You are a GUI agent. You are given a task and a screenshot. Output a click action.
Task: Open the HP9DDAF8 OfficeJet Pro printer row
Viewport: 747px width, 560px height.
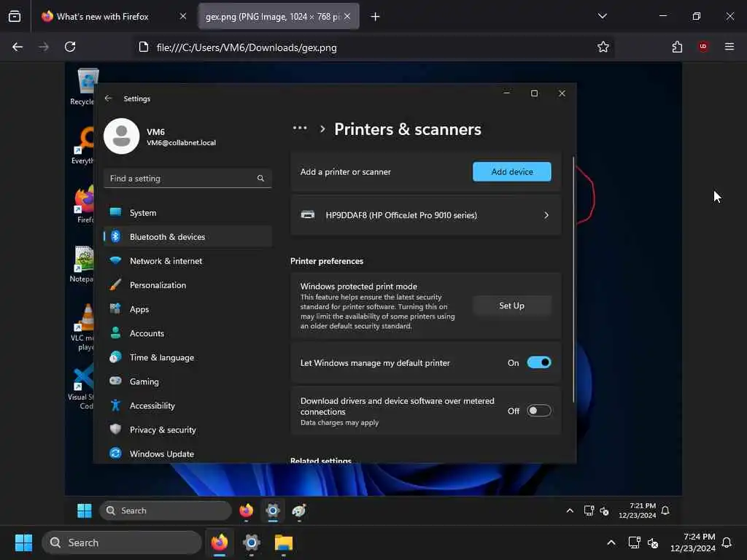(x=426, y=215)
